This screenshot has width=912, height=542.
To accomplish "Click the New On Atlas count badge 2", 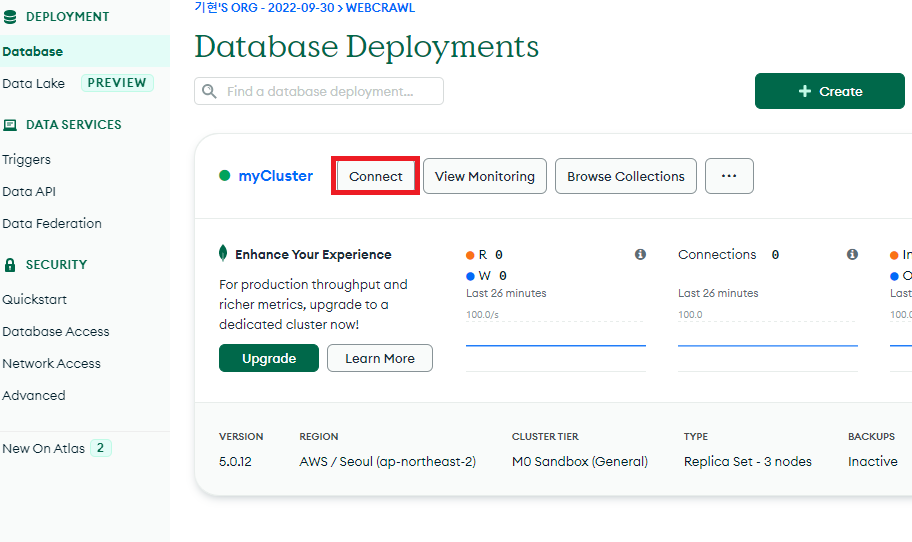I will [101, 448].
